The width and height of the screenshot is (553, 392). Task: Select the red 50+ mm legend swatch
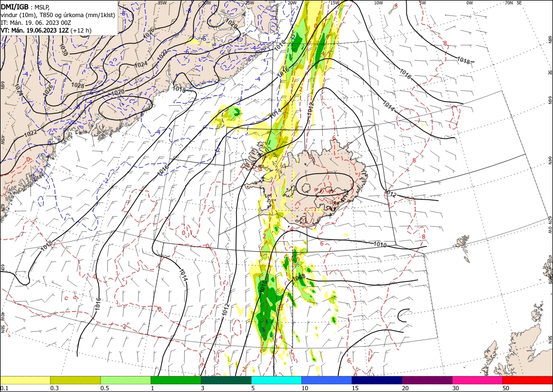(528, 380)
